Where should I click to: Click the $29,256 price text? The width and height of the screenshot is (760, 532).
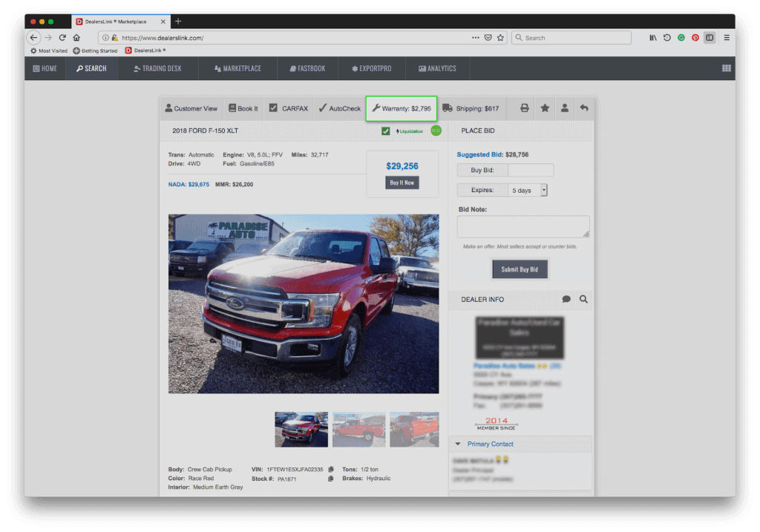coord(402,166)
